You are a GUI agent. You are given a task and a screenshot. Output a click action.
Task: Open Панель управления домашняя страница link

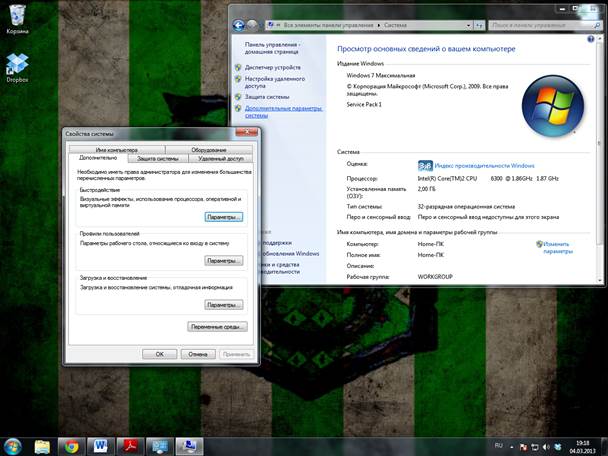click(272, 48)
